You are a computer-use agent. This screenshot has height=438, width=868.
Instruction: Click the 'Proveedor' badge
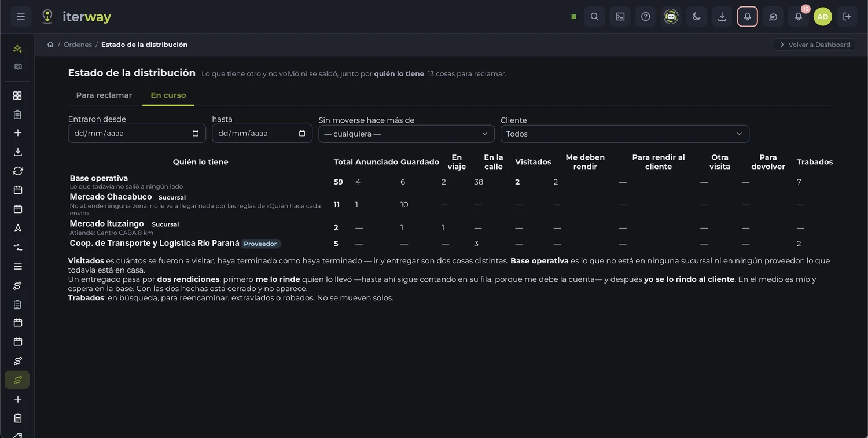(x=260, y=244)
